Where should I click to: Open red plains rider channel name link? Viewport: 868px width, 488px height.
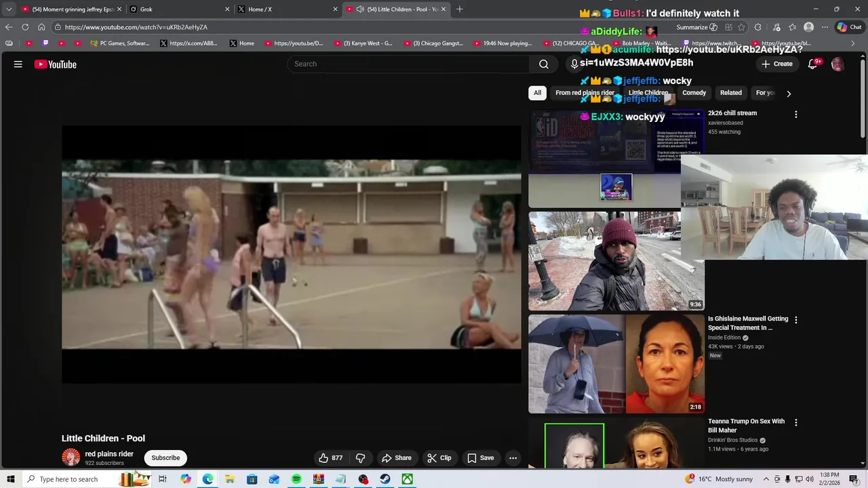click(x=109, y=454)
